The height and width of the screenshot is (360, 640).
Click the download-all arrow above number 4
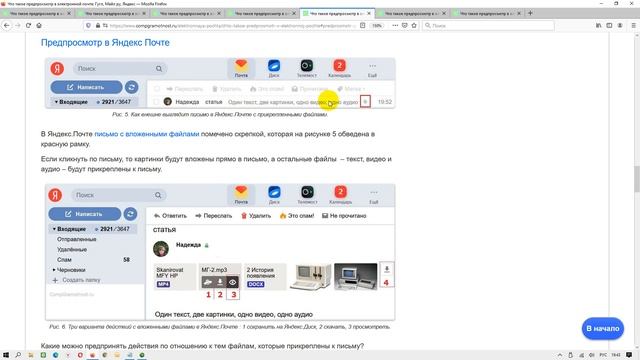387,269
